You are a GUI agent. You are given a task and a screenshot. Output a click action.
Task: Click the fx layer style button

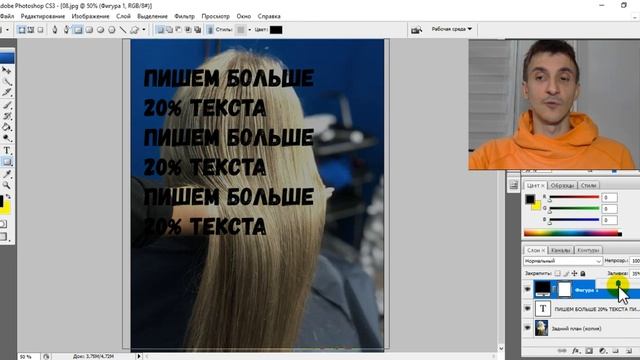pyautogui.click(x=576, y=351)
